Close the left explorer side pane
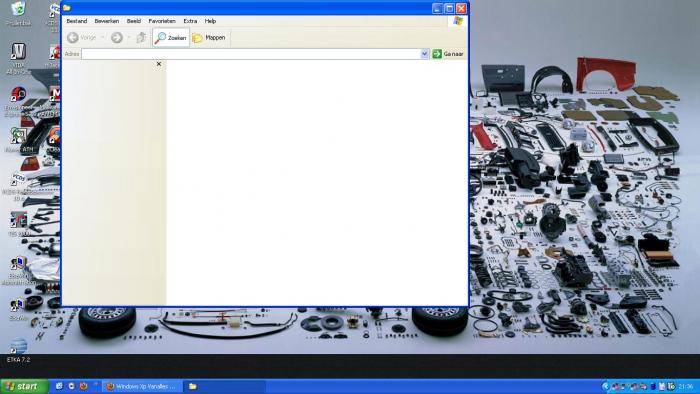This screenshot has width=700, height=394. (159, 64)
